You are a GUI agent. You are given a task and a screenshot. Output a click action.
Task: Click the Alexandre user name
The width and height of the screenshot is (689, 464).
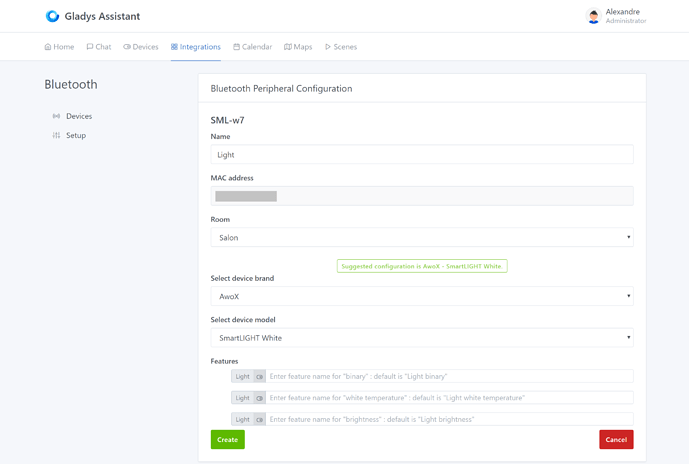623,12
